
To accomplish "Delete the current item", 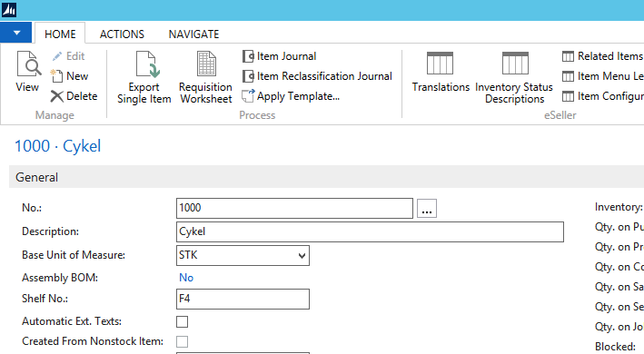I will tap(74, 96).
